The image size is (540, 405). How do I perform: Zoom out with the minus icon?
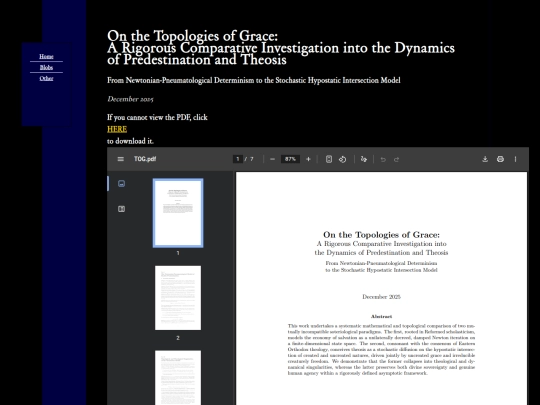(x=272, y=159)
